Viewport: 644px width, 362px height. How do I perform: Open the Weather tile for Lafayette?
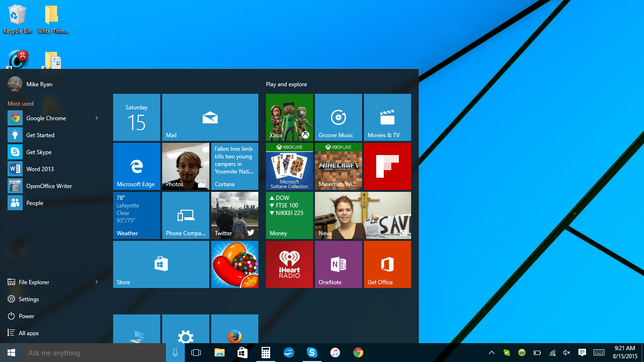click(137, 215)
